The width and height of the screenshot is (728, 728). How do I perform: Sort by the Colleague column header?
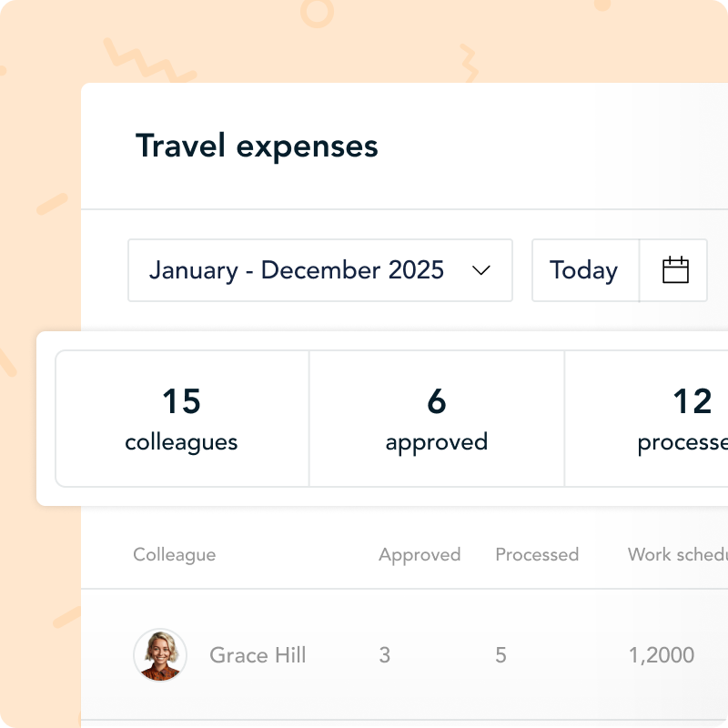pyautogui.click(x=175, y=554)
